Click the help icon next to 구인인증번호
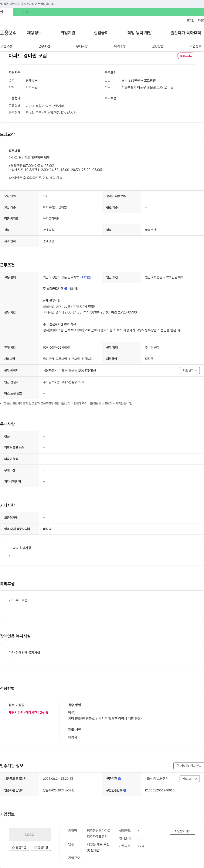 coord(125,790)
